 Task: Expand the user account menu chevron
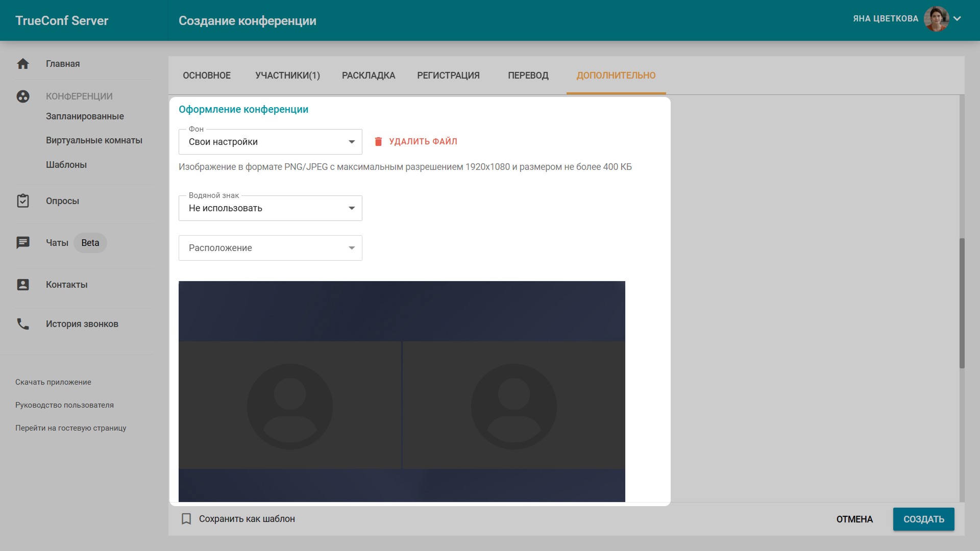tap(957, 19)
